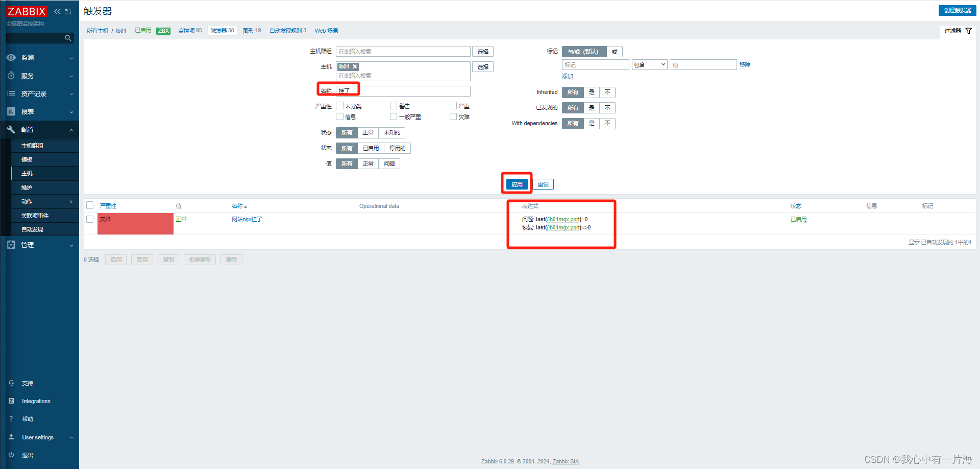Expand the 服务 menu
The width and height of the screenshot is (980, 469).
pos(71,76)
